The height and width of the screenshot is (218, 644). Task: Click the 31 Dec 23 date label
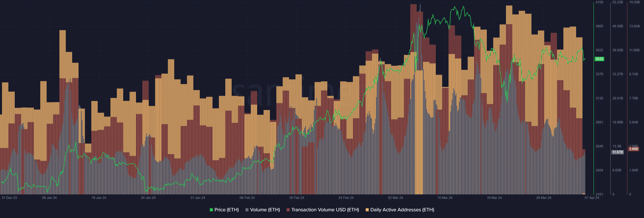[x=9, y=198]
